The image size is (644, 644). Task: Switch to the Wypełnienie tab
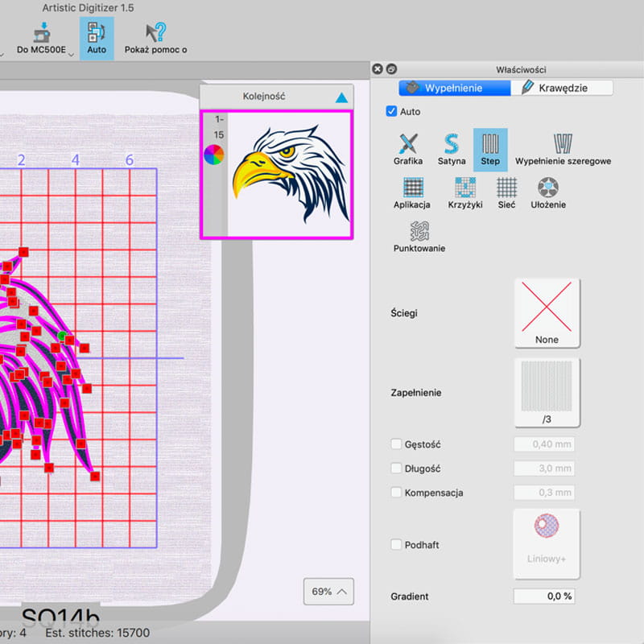coord(454,88)
